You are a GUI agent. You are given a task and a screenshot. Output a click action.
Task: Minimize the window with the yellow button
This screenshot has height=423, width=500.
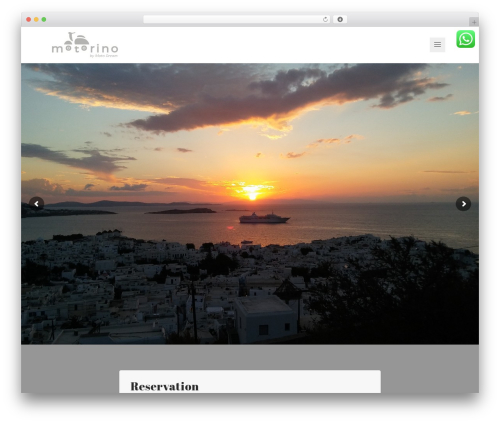36,19
